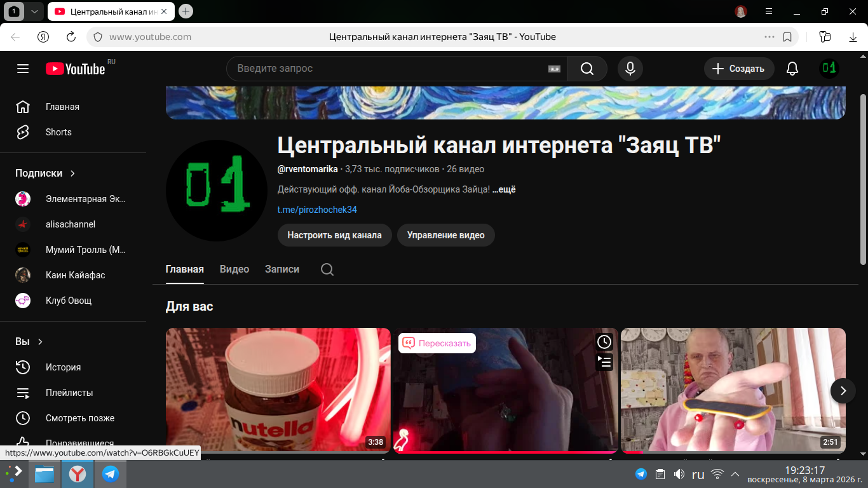The height and width of the screenshot is (488, 868).
Task: Switch to the channel Главная tab
Action: tap(185, 269)
